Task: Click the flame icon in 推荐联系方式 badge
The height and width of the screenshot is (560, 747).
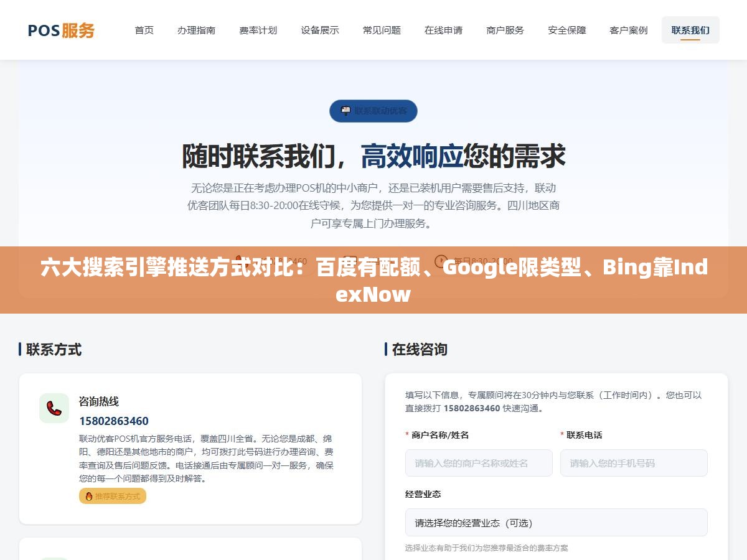Action: click(89, 496)
